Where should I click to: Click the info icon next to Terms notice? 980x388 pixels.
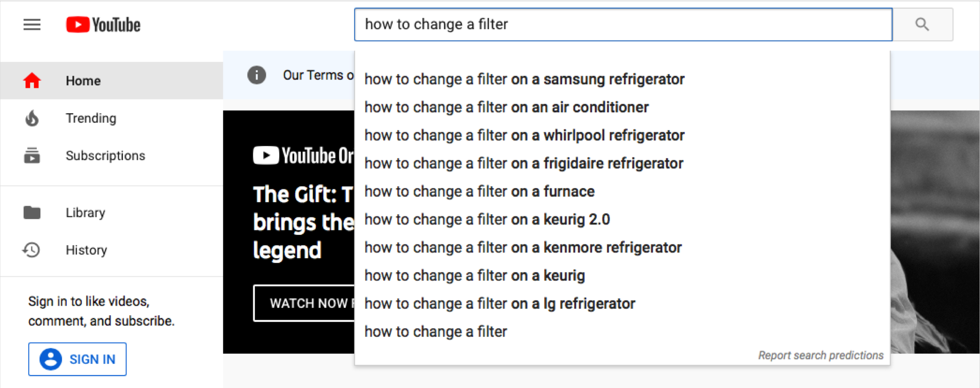click(256, 75)
